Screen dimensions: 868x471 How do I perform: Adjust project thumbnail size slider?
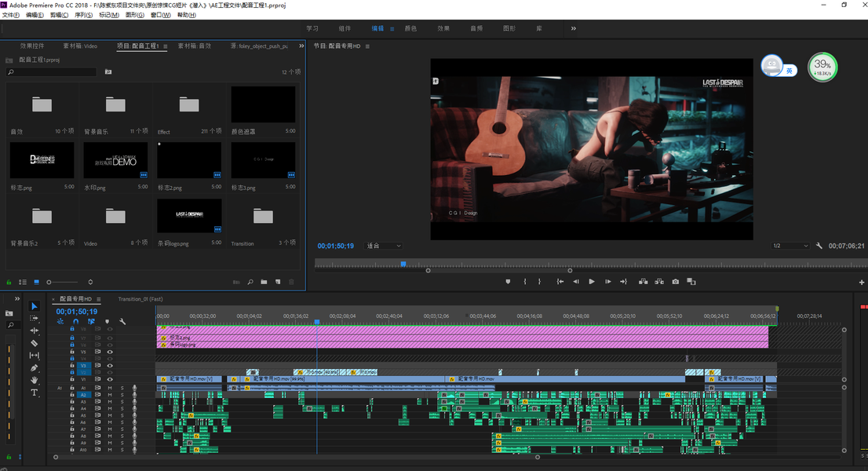(62, 283)
